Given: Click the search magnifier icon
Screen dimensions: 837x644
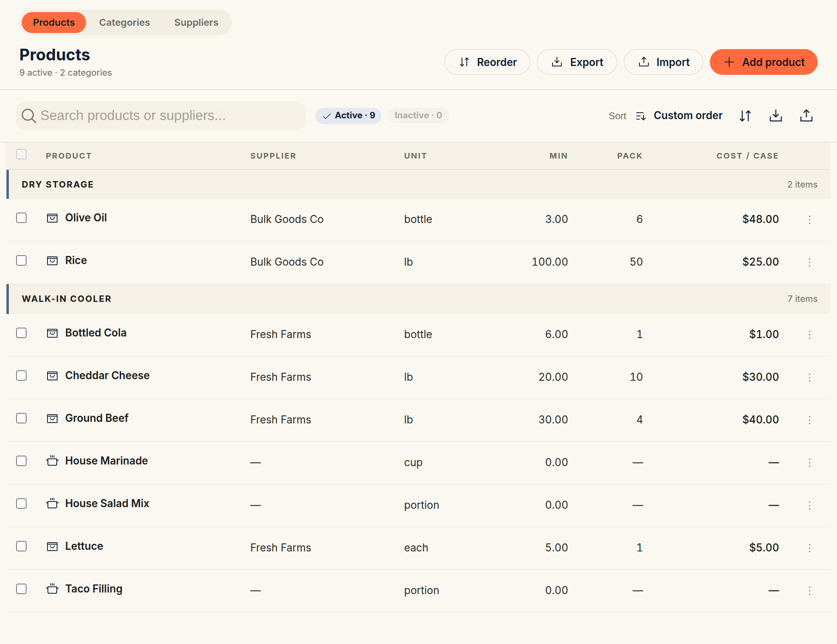Looking at the screenshot, I should (x=29, y=116).
